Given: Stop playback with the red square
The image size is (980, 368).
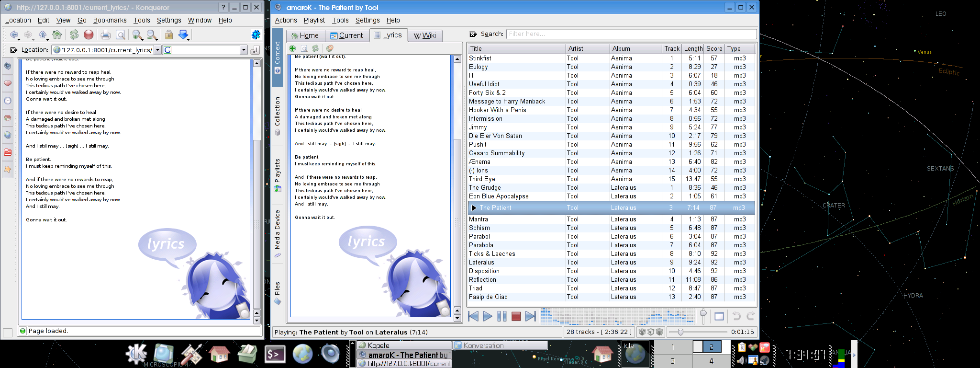Looking at the screenshot, I should (x=516, y=316).
